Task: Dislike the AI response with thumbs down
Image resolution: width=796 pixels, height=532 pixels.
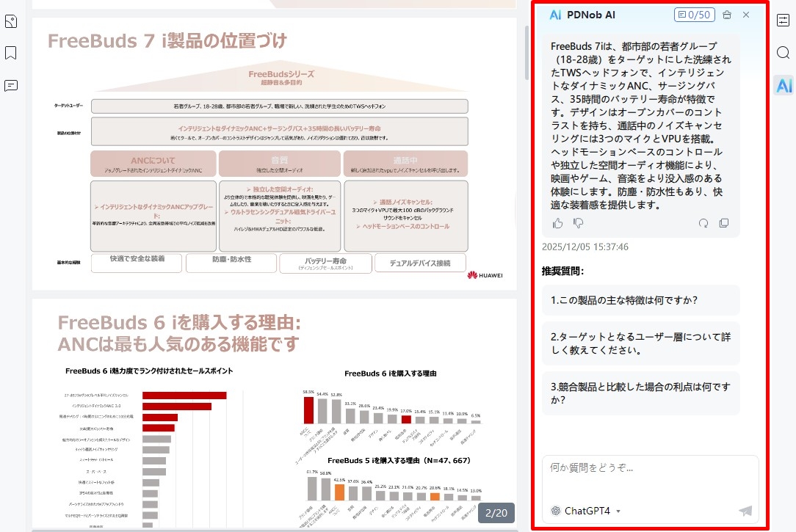Action: [x=578, y=223]
